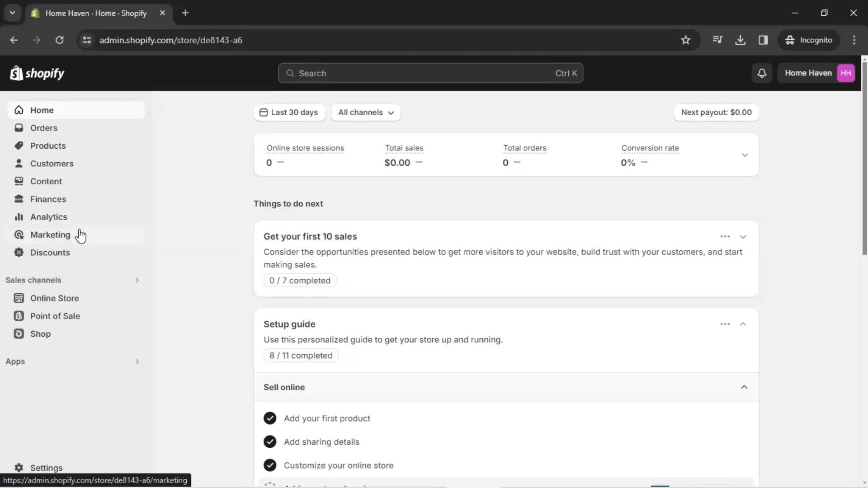
Task: Toggle the 'Add sharing details' checkmark
Action: [x=270, y=442]
